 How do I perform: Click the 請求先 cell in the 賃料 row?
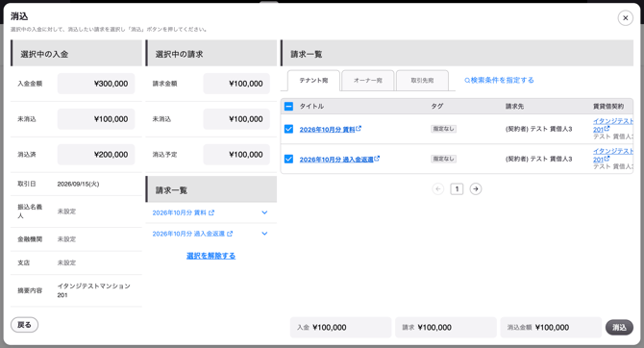point(538,129)
